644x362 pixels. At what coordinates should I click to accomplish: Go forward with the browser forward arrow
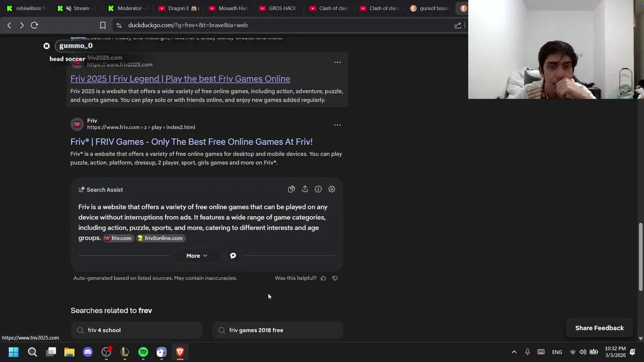tap(22, 25)
